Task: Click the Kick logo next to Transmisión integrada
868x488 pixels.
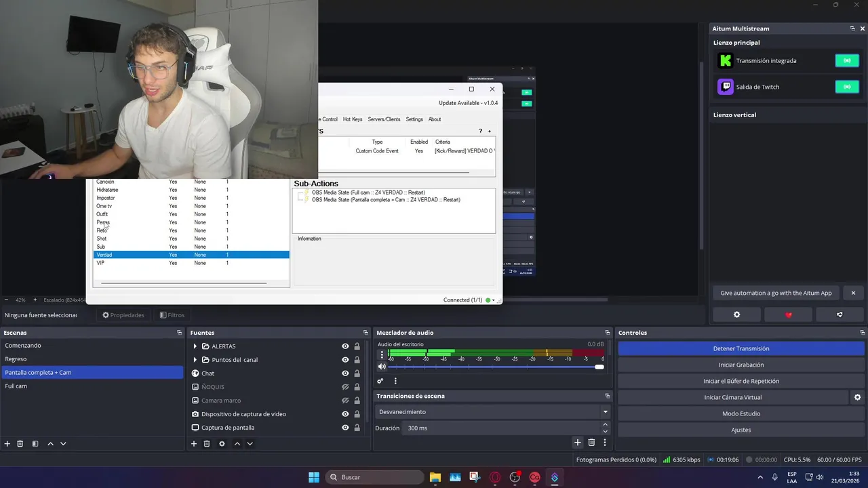Action: [726, 60]
